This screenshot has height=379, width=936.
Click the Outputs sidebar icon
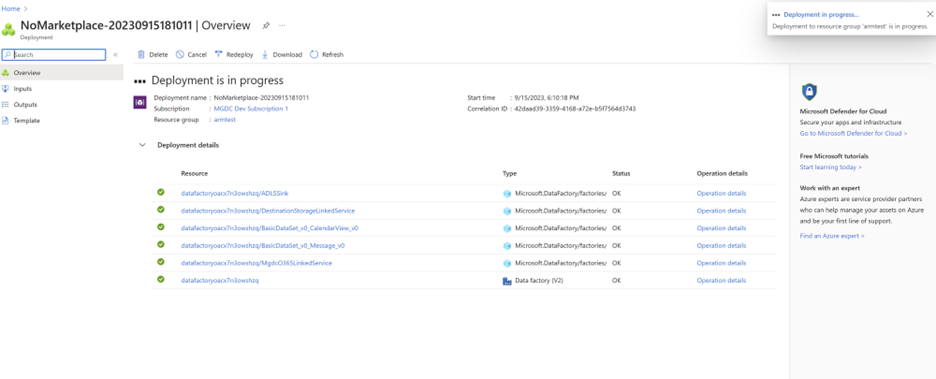[x=6, y=104]
